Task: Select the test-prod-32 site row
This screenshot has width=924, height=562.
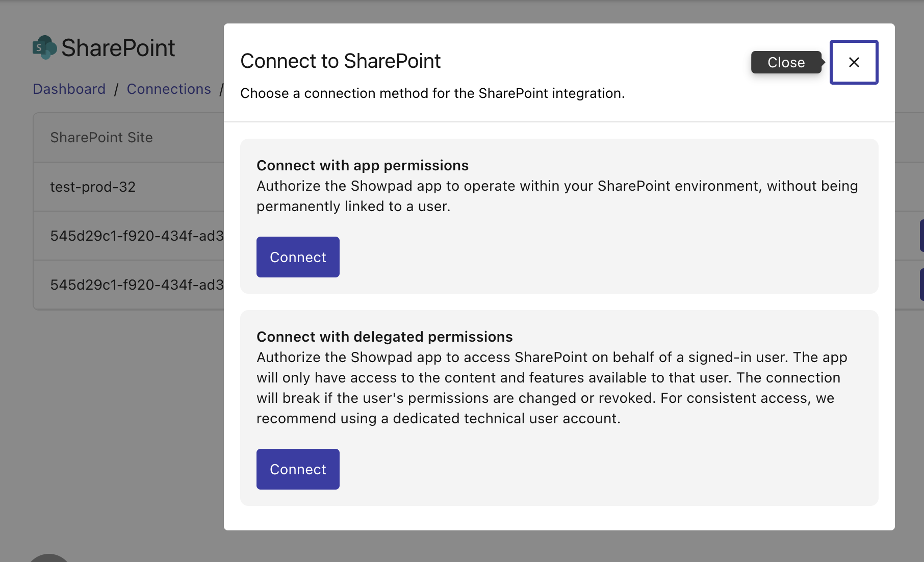Action: [x=93, y=187]
